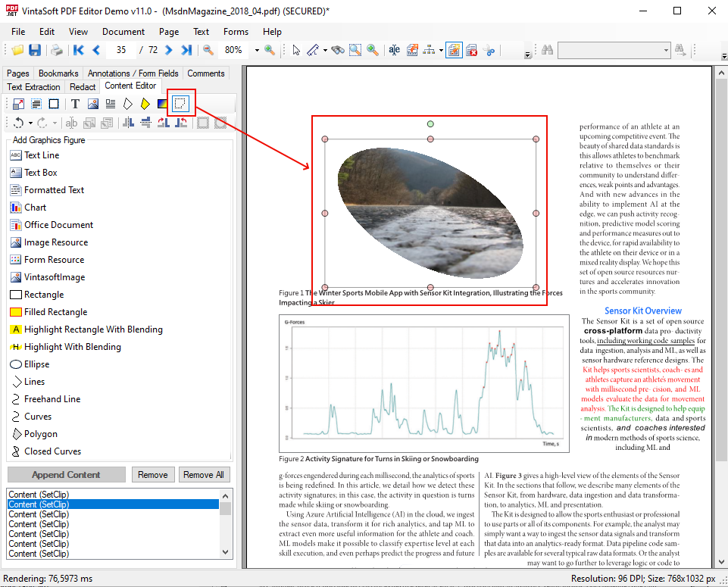Select the scissors cut tool
728x587 pixels.
pyautogui.click(x=489, y=50)
